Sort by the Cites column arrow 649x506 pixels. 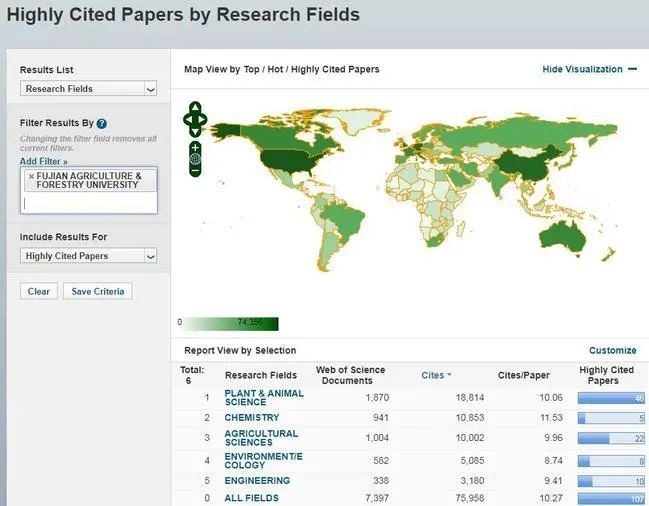[x=449, y=375]
